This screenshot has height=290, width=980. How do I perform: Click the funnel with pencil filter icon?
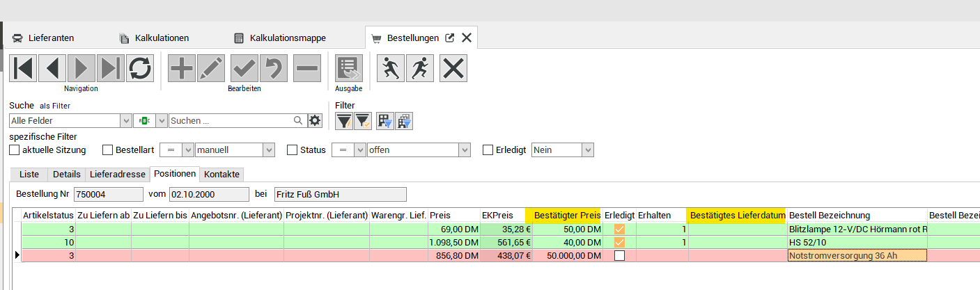(344, 121)
